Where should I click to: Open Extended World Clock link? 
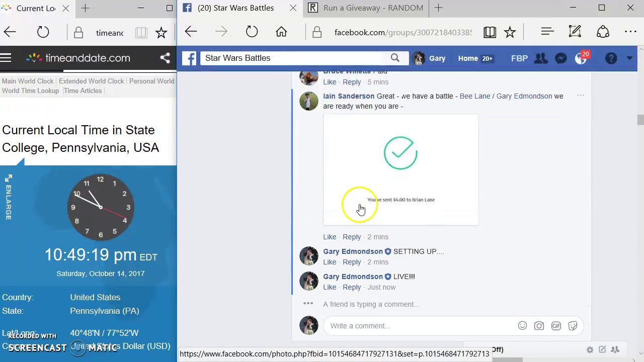91,81
